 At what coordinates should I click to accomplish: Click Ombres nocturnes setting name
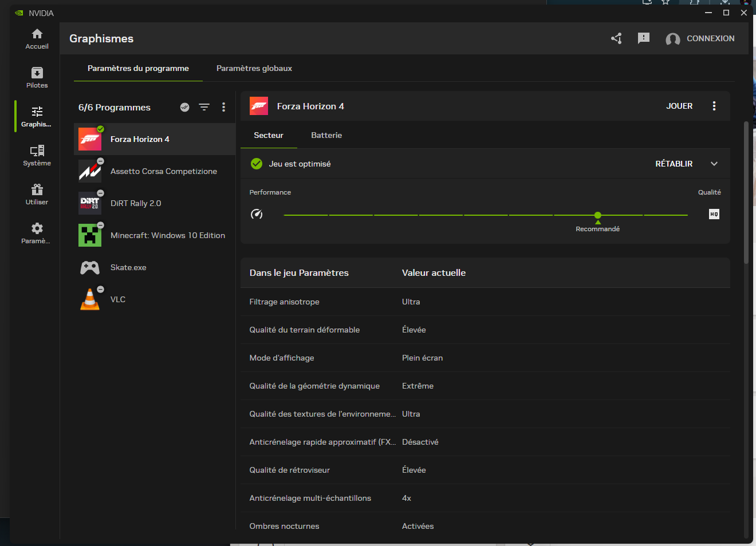tap(285, 526)
